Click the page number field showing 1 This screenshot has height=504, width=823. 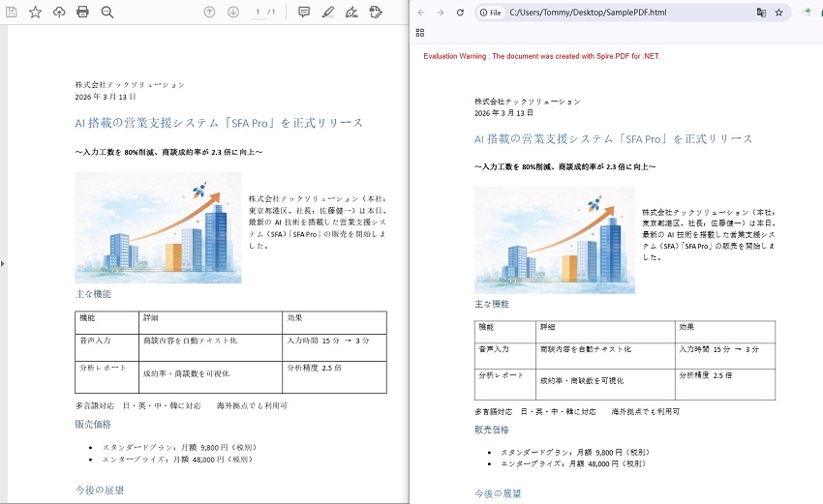tap(258, 12)
